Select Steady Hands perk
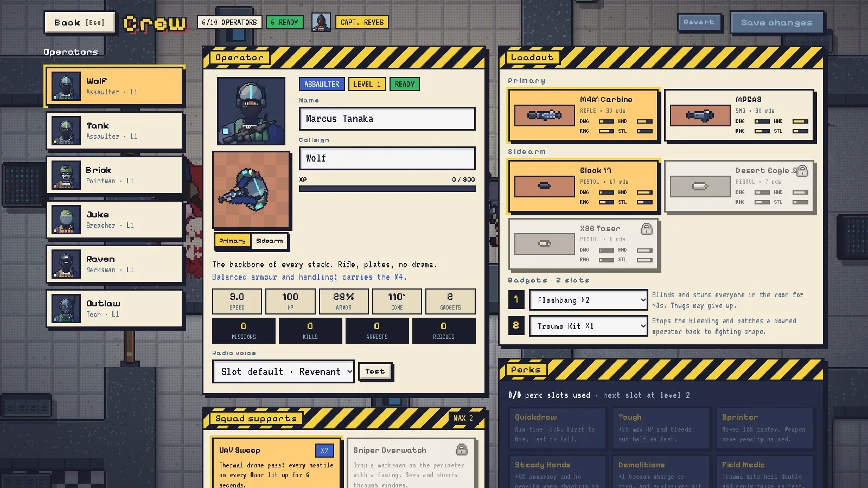 pos(557,472)
